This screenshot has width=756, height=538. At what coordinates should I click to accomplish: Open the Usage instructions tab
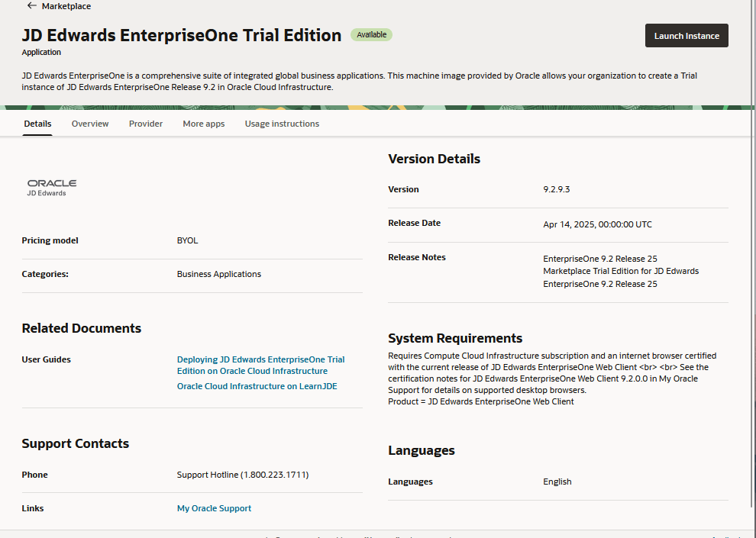point(282,124)
